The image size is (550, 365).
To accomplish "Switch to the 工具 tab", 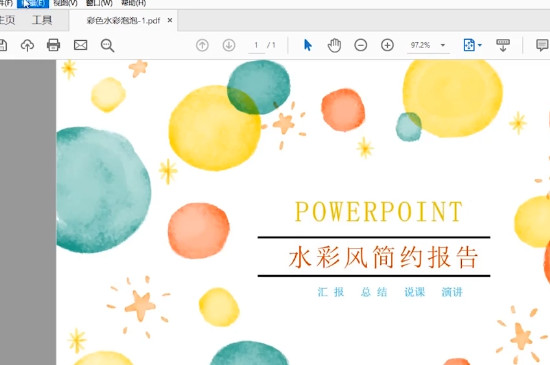I will tap(42, 20).
